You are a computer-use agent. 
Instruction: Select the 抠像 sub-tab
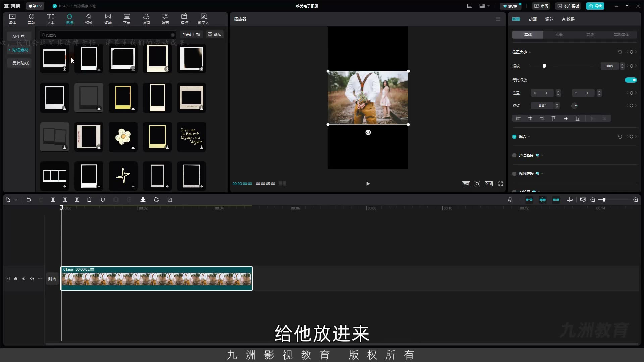tap(559, 35)
